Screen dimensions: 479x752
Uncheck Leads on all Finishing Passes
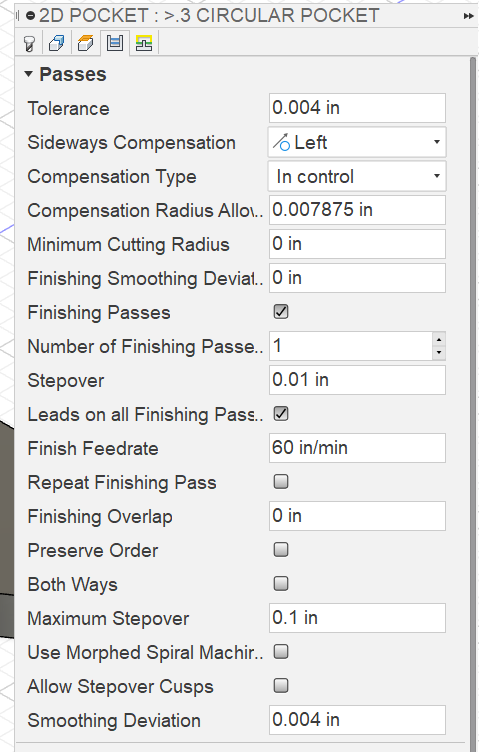point(281,414)
